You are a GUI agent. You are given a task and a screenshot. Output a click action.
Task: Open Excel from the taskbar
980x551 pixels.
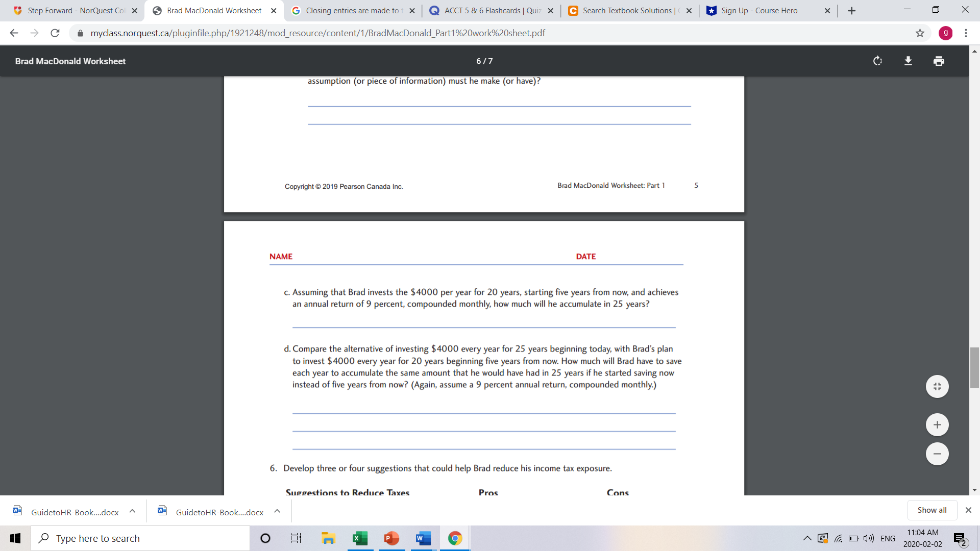point(360,538)
